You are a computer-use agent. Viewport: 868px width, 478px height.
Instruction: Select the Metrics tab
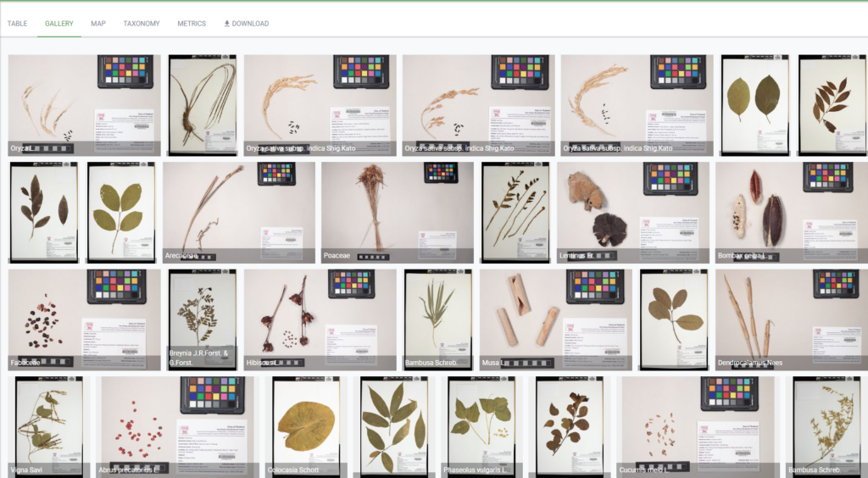(192, 23)
